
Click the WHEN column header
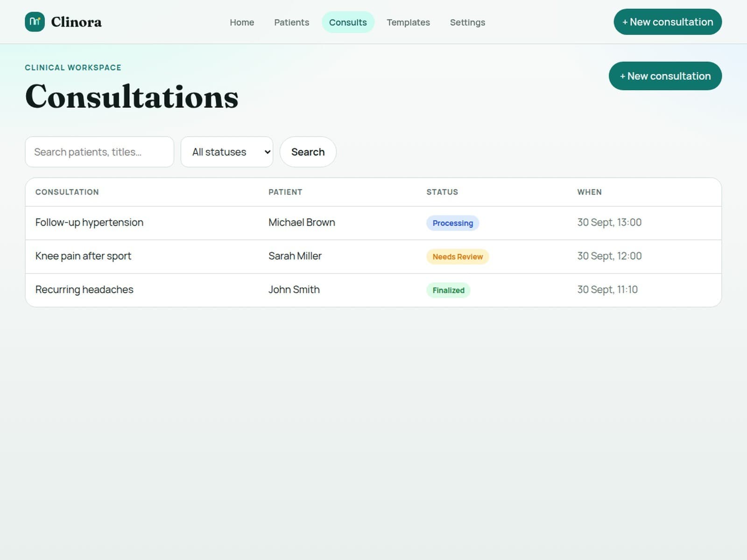(589, 192)
